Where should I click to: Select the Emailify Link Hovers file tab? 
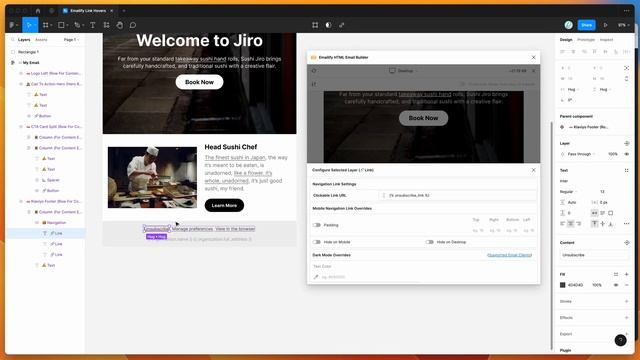(87, 11)
